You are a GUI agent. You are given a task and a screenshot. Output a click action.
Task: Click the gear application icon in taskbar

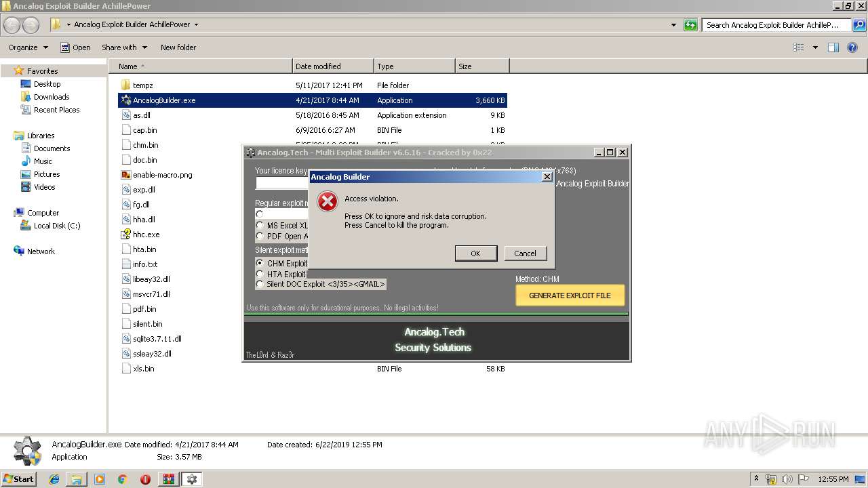192,479
